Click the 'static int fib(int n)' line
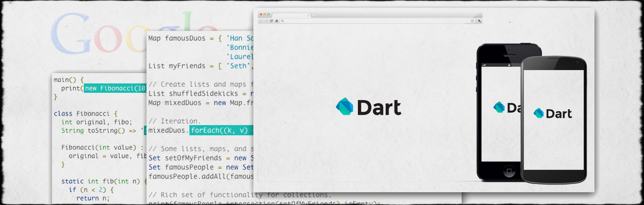The height and width of the screenshot is (205, 644). 104,181
